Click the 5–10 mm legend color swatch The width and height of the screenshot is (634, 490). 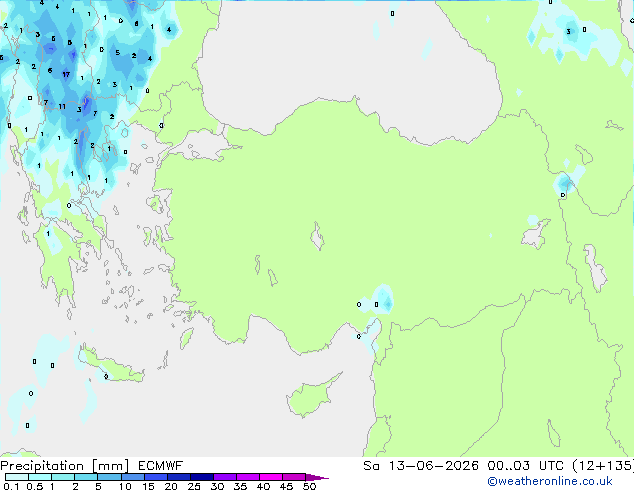tap(109, 477)
